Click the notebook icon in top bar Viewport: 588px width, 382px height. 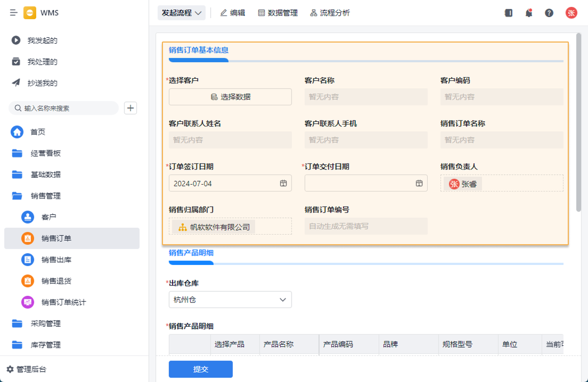pyautogui.click(x=509, y=13)
